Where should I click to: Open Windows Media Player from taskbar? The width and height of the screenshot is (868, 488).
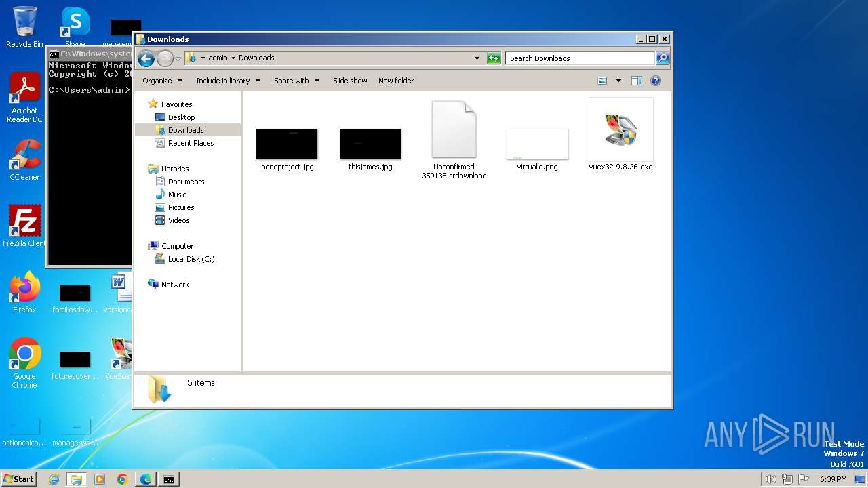point(100,479)
